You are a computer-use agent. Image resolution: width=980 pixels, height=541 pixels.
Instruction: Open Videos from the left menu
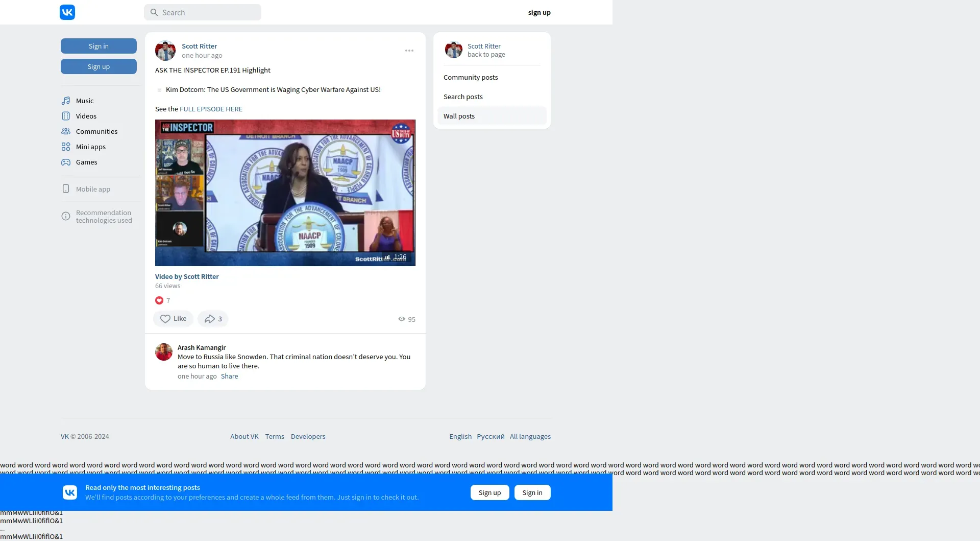click(x=86, y=116)
